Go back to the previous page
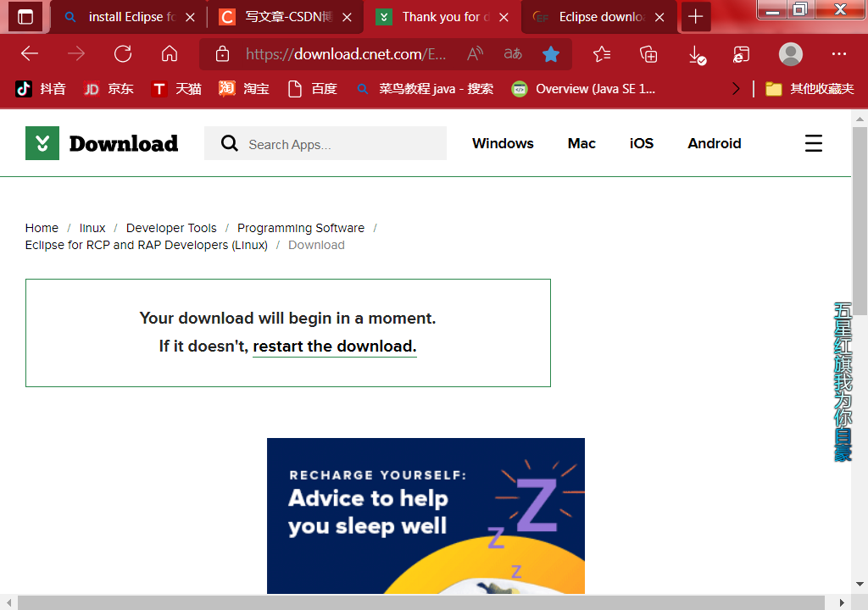This screenshot has width=868, height=610. pos(30,53)
